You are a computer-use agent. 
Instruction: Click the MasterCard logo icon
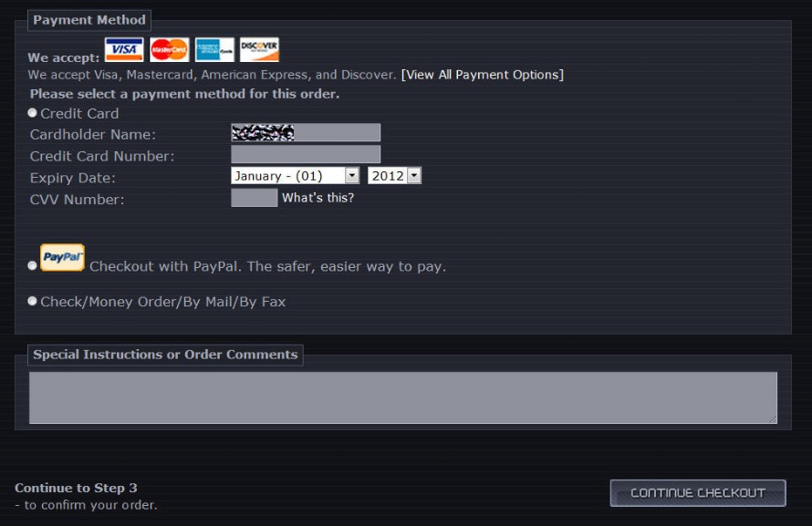(x=170, y=49)
